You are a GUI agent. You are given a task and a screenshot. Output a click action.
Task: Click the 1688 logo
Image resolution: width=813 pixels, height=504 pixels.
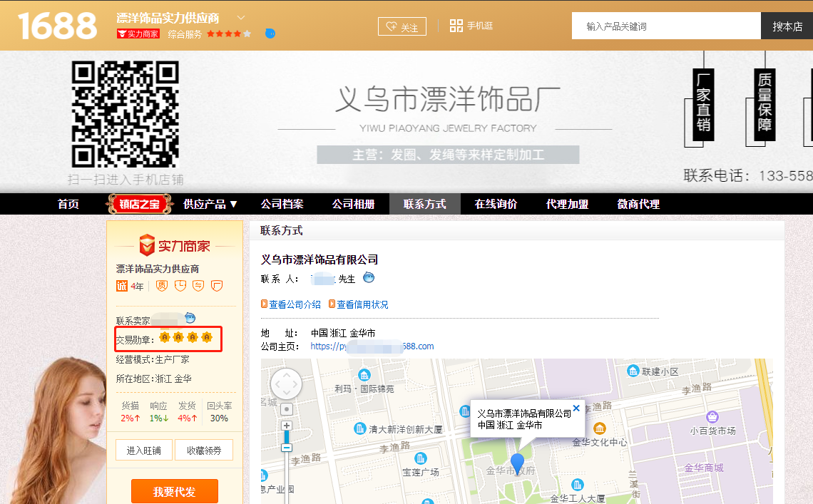(x=58, y=26)
